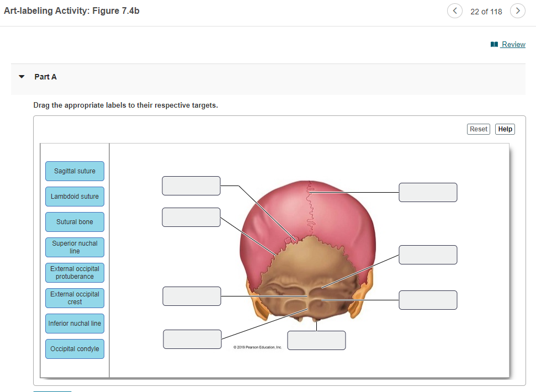Click the bottom-center answer target box
The height and width of the screenshot is (392, 536).
[x=316, y=340]
